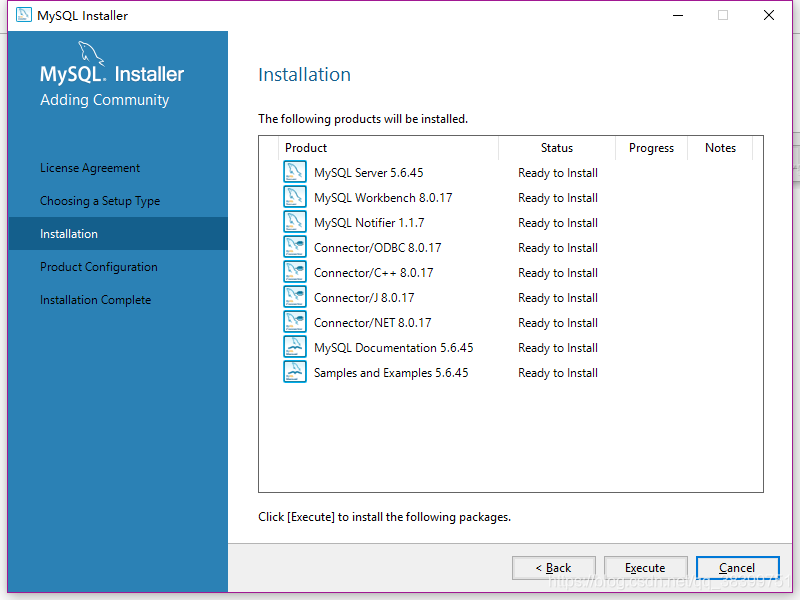Click the MySQL Notifier 1.1.7 product icon
This screenshot has height=600, width=800.
pyautogui.click(x=295, y=222)
